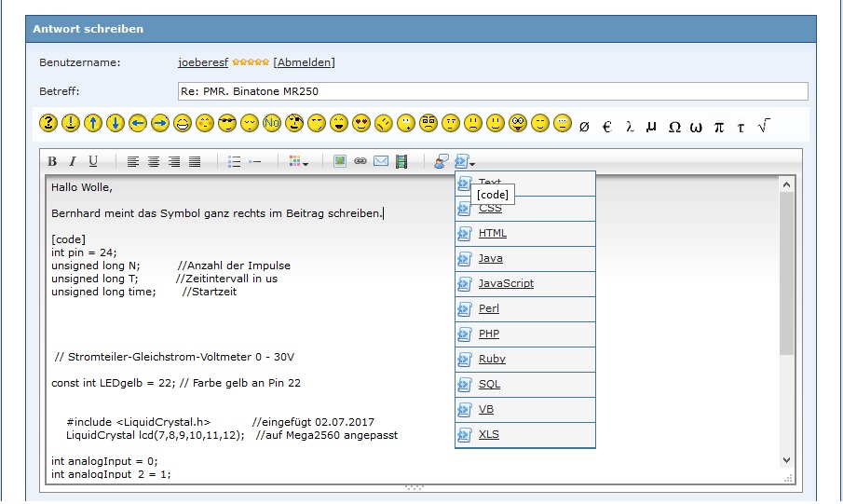This screenshot has width=843, height=504.
Task: Open the joeberesf username link
Action: 203,62
